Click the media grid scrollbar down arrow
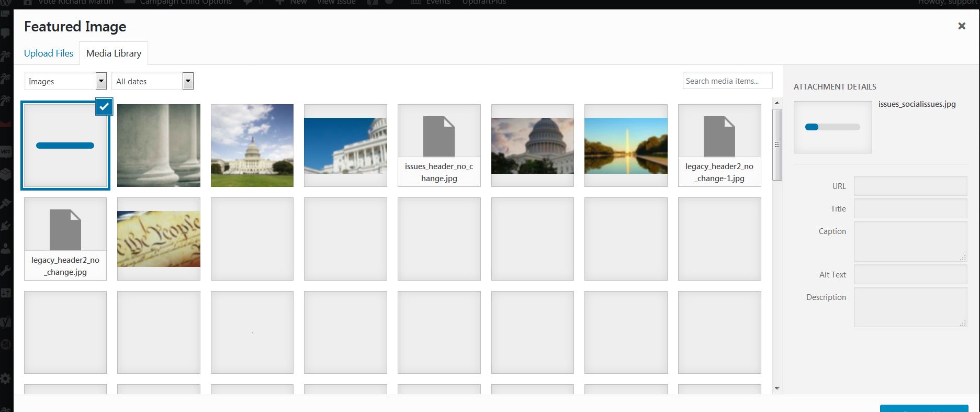Screen dimensions: 980x412 coord(777,388)
